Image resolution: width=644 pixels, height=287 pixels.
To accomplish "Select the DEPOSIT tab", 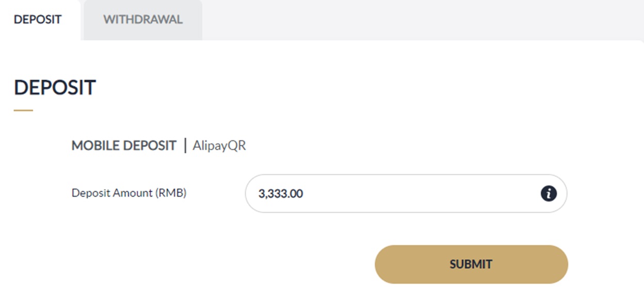I will click(x=38, y=20).
